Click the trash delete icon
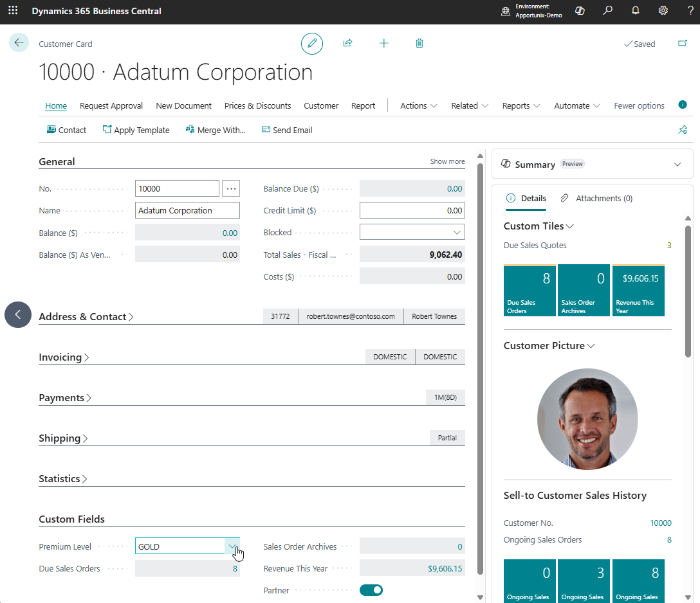700x603 pixels. point(419,43)
